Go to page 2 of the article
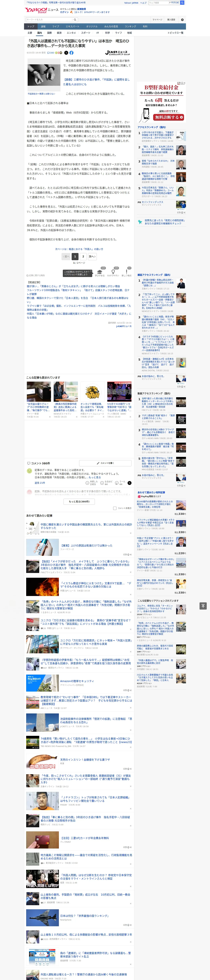The height and width of the screenshot is (980, 210). (83, 256)
